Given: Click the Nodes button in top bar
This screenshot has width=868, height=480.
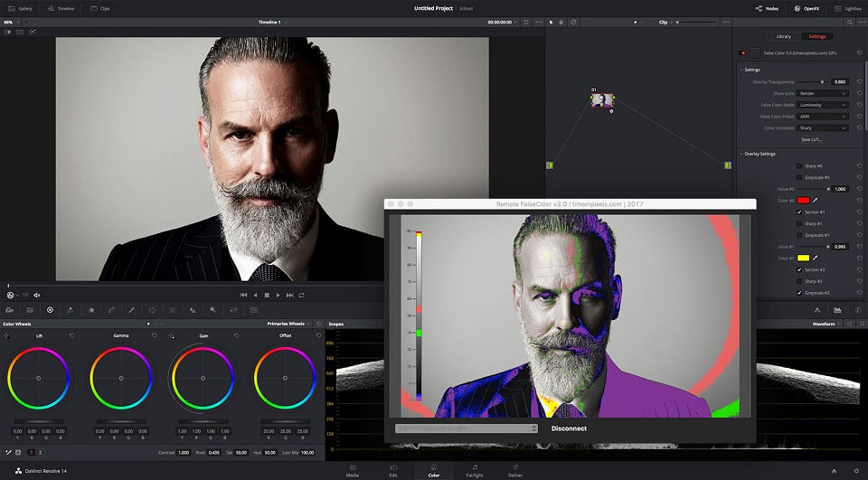Looking at the screenshot, I should pyautogui.click(x=768, y=8).
